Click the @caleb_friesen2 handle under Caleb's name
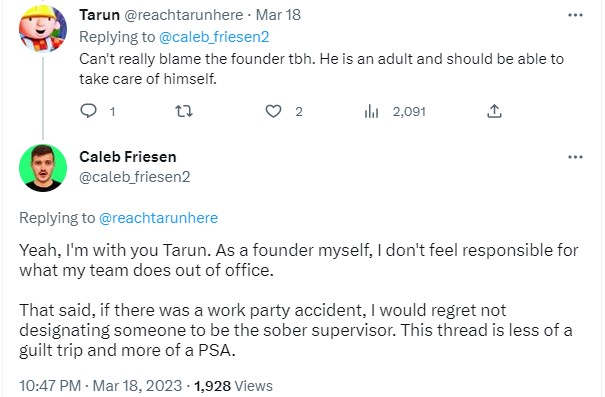Screen dimensions: 605x397 point(135,177)
